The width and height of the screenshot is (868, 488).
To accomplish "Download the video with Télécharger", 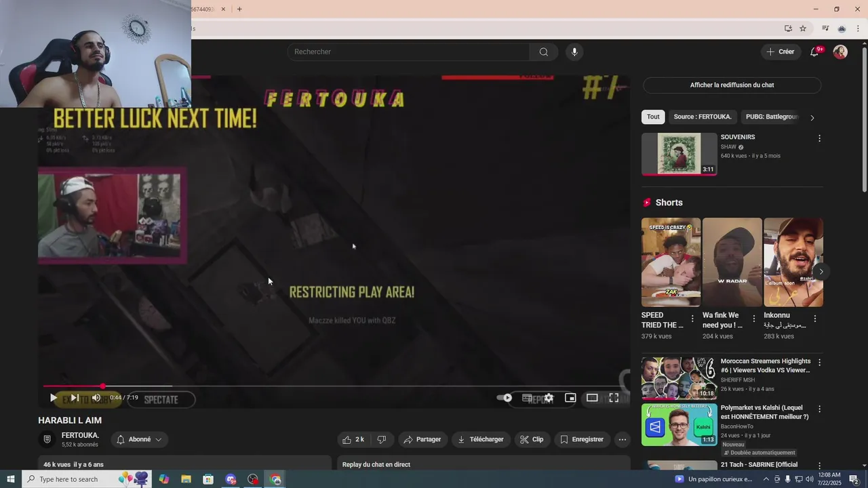I will pyautogui.click(x=481, y=439).
